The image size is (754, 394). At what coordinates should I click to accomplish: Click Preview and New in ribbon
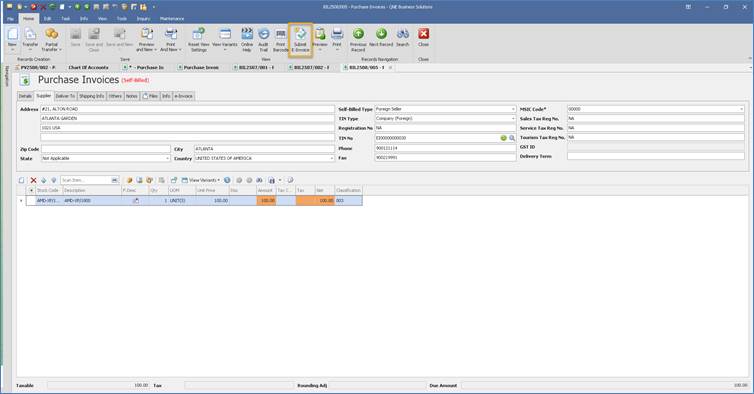[x=147, y=39]
